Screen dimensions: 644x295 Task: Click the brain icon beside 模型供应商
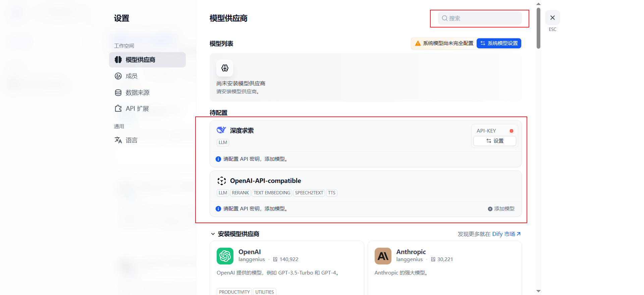[118, 60]
